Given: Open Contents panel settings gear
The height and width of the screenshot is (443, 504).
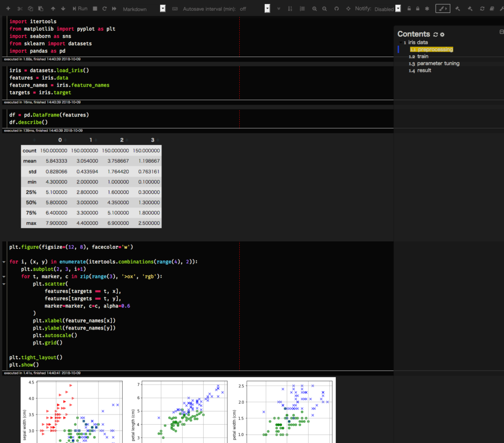Looking at the screenshot, I should (x=442, y=34).
